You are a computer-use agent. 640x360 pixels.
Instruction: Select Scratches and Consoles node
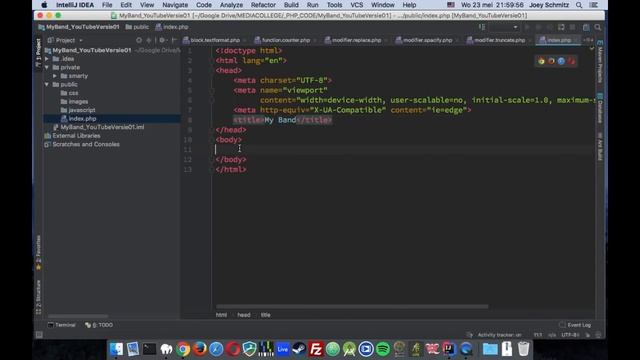click(x=82, y=144)
